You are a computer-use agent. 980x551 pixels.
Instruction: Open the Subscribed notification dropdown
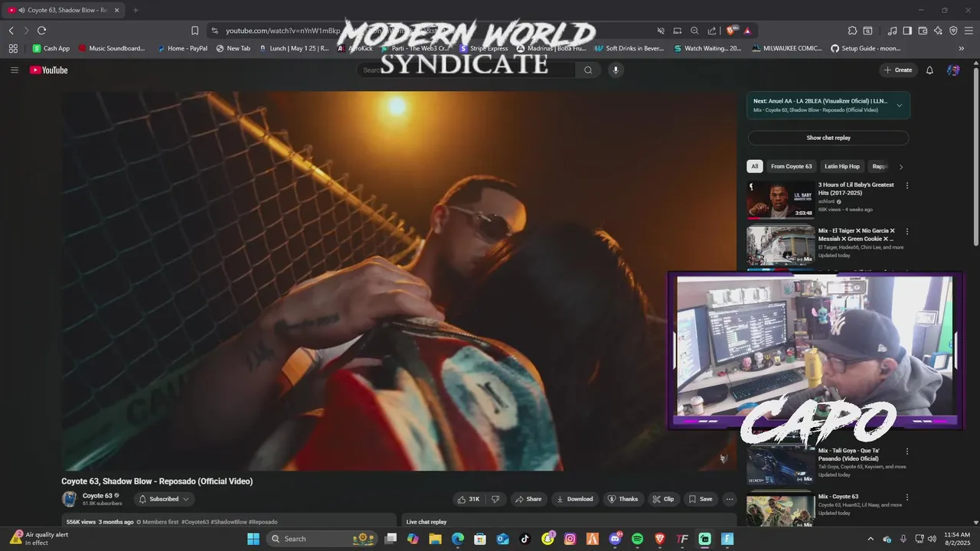coord(164,499)
